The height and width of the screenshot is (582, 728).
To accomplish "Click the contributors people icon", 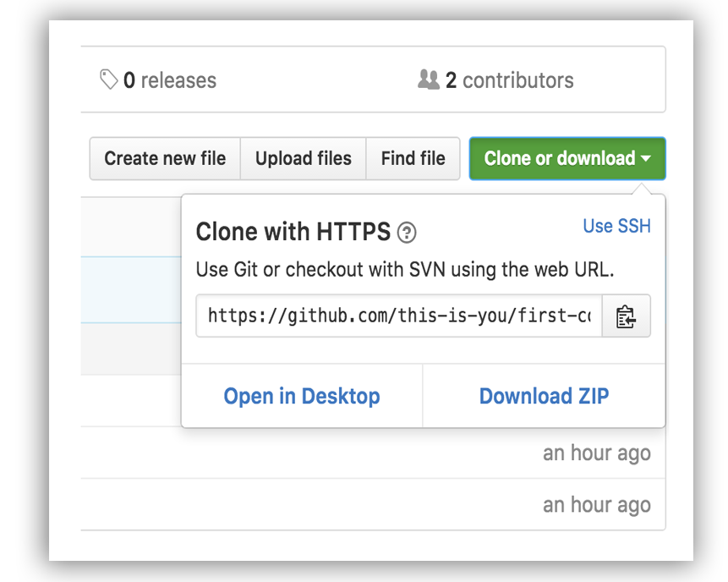I will pos(428,79).
